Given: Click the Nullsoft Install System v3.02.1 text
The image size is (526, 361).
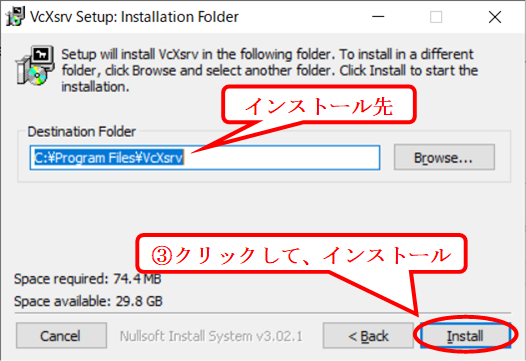Looking at the screenshot, I should 211,336.
